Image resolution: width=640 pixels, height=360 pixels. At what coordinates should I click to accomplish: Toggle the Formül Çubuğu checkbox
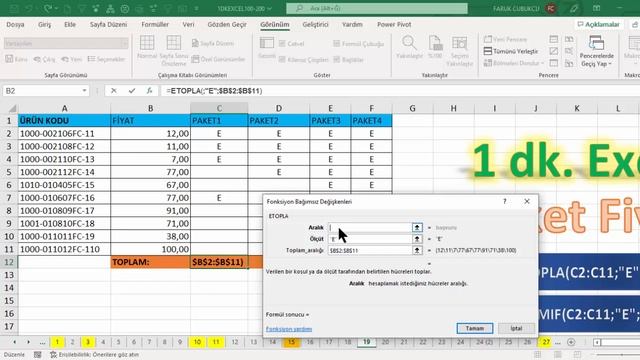[x=336, y=43]
